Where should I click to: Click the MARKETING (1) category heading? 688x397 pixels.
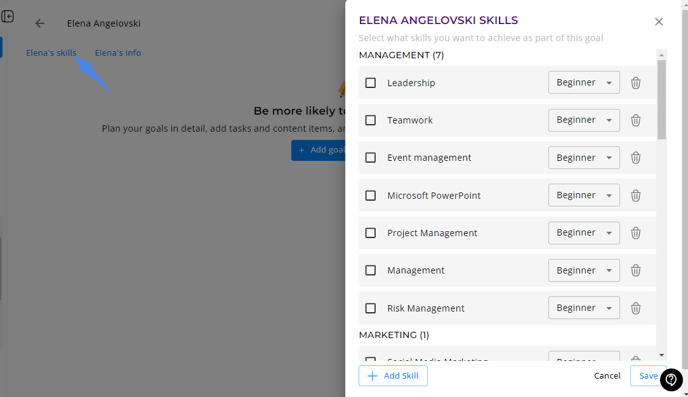pos(394,335)
